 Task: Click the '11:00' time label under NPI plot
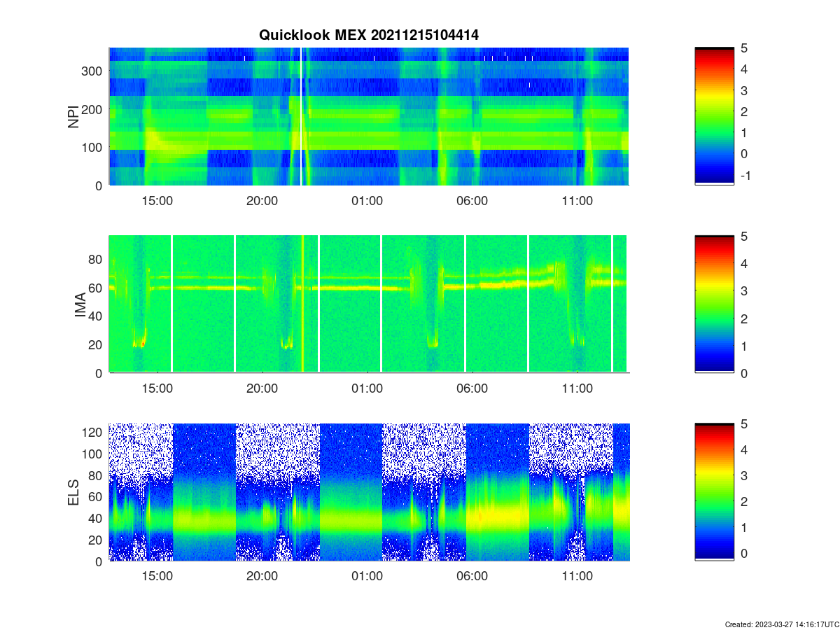pyautogui.click(x=577, y=200)
